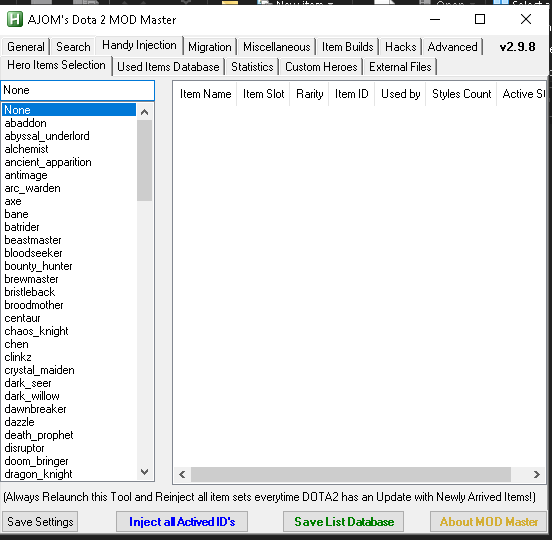
Task: Pick bounty_hunter from the list
Action: coord(69,266)
